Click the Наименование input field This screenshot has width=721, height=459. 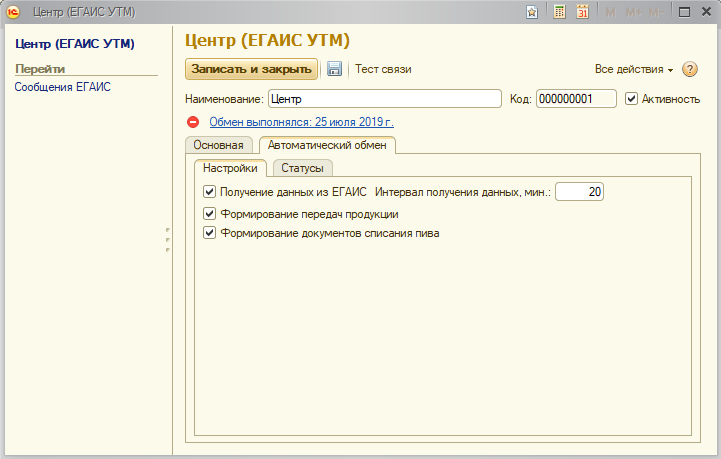click(385, 99)
